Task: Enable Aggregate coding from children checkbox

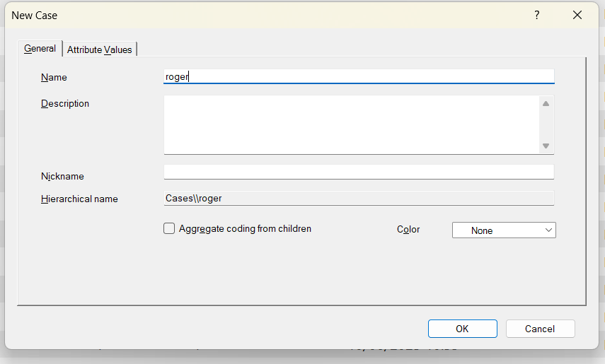Action: pyautogui.click(x=169, y=229)
